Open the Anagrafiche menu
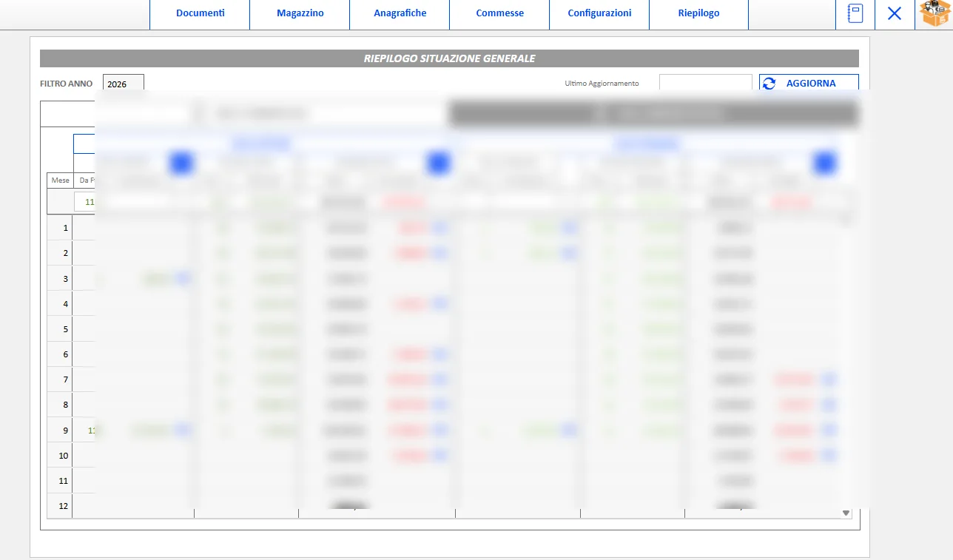The width and height of the screenshot is (953, 560). click(400, 14)
